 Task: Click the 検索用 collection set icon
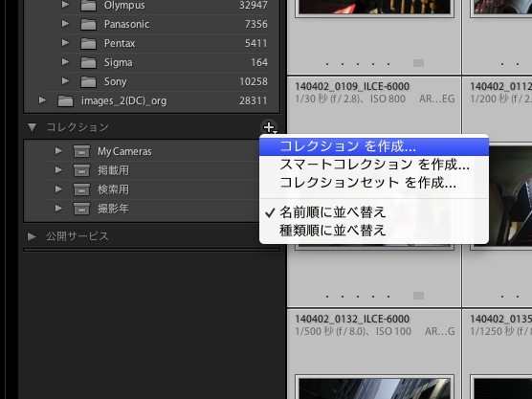[x=81, y=189]
